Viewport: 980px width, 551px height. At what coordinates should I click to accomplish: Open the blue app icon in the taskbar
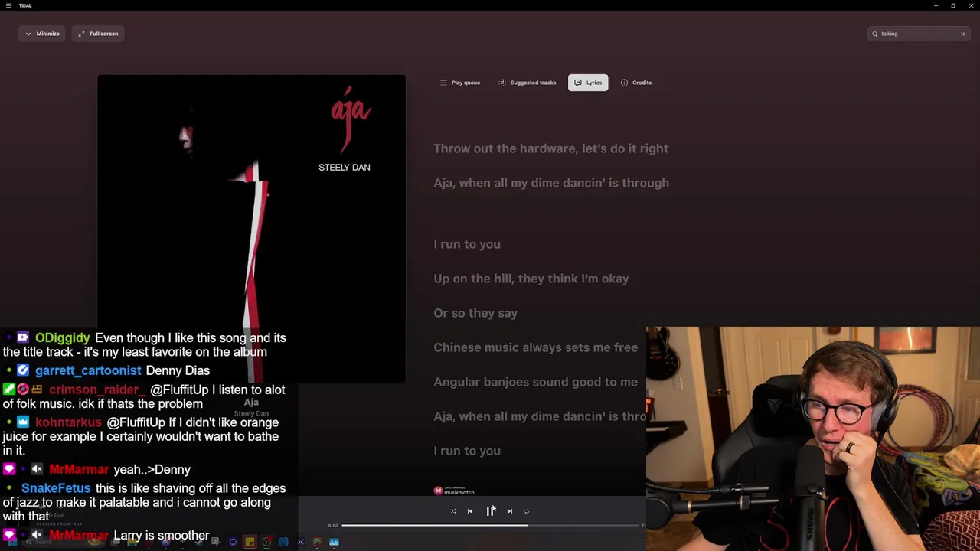[x=283, y=542]
